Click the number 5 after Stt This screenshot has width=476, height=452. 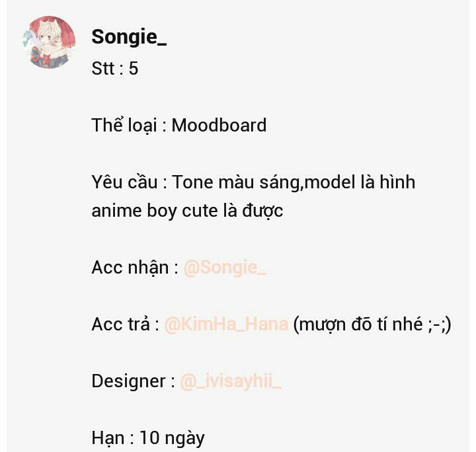(134, 68)
